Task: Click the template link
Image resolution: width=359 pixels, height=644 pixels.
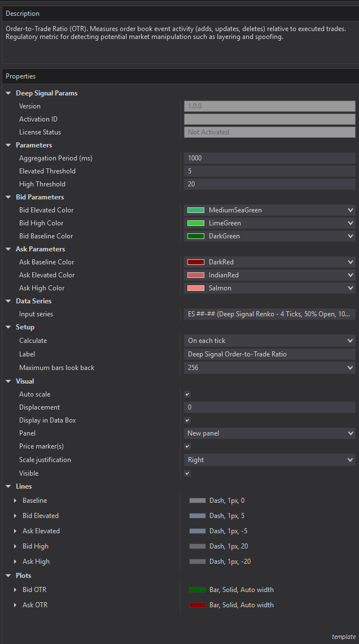Action: click(343, 637)
